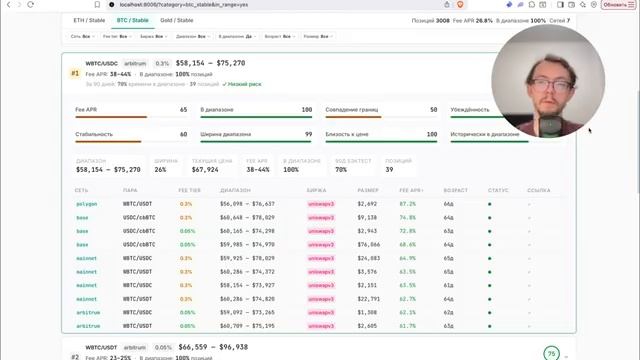The height and width of the screenshot is (360, 640).
Task: Click the uniswapv3 badge in $24,883 row
Action: tap(321, 258)
